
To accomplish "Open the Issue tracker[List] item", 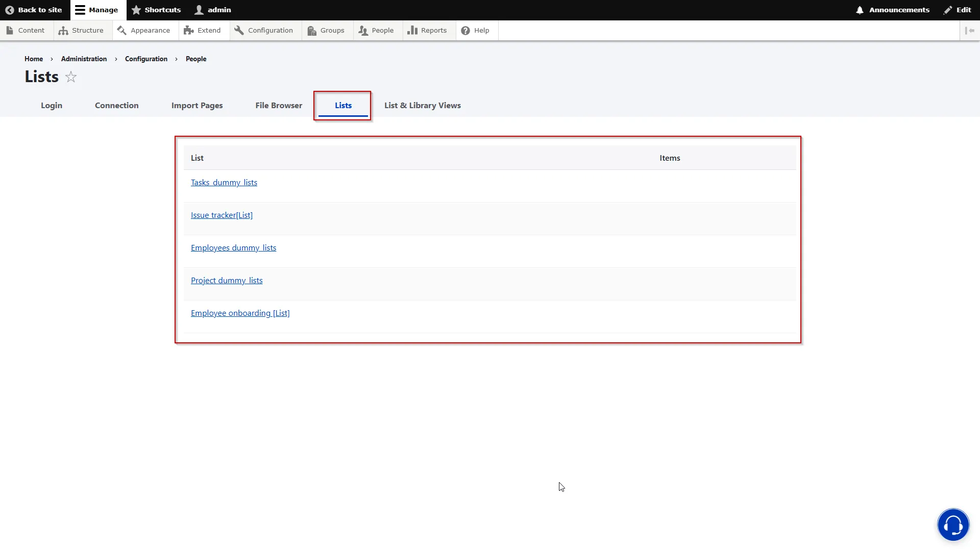I will [222, 215].
